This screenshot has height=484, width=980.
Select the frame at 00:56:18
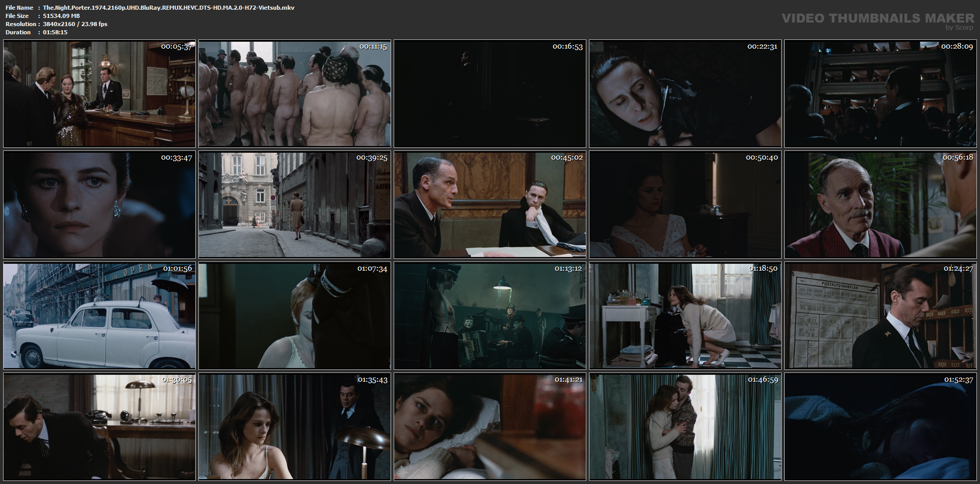click(881, 205)
